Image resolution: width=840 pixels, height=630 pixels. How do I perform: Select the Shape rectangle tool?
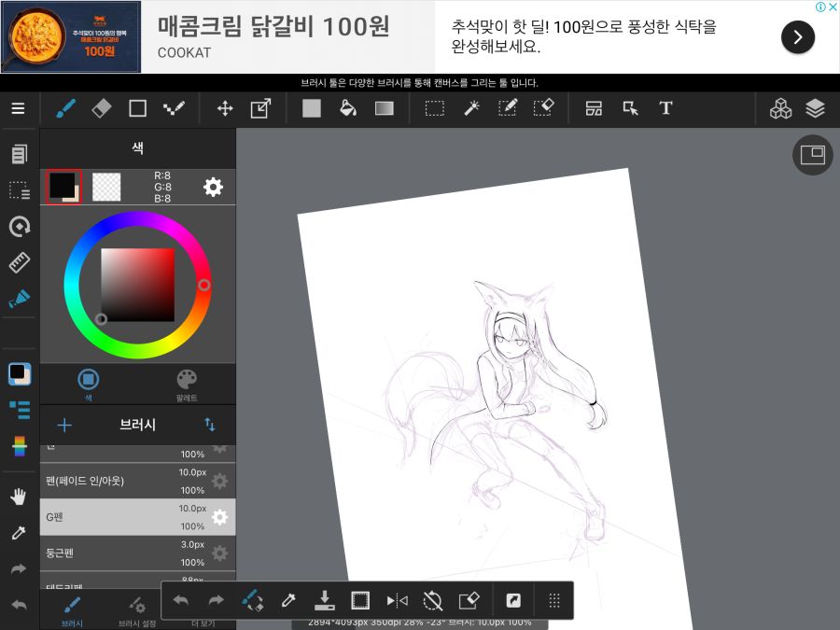[x=138, y=109]
